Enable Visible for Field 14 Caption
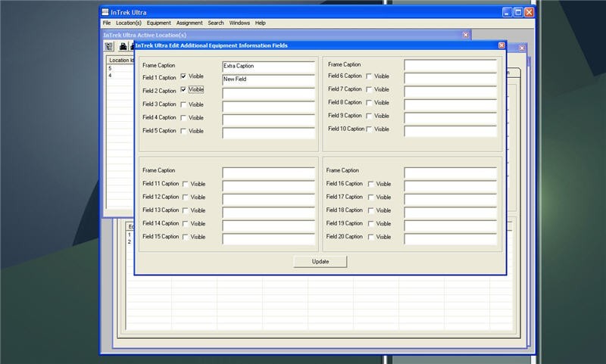The width and height of the screenshot is (606, 364). pos(185,223)
